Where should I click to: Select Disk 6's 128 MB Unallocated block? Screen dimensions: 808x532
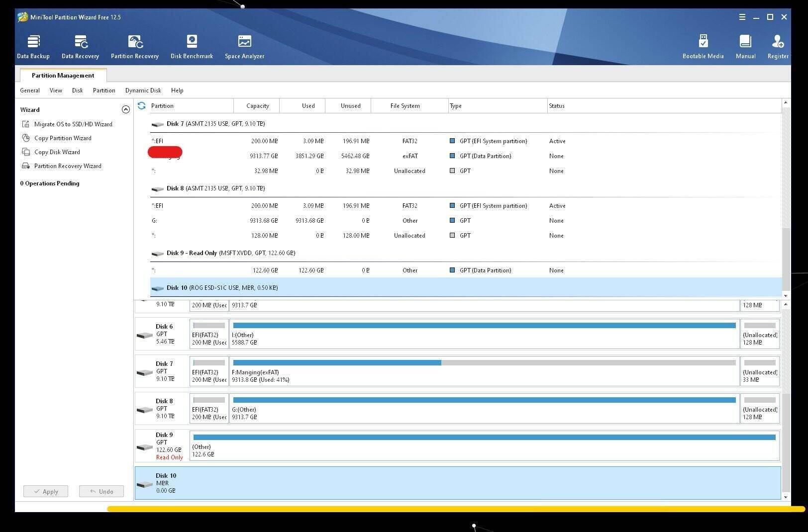point(760,334)
